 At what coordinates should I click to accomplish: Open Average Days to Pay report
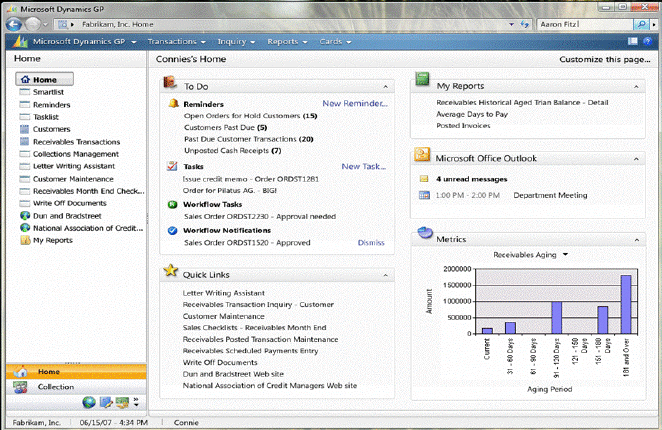click(x=472, y=114)
